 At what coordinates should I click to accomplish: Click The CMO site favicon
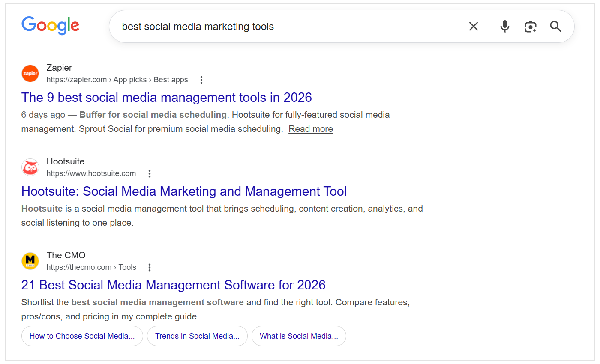coord(30,260)
